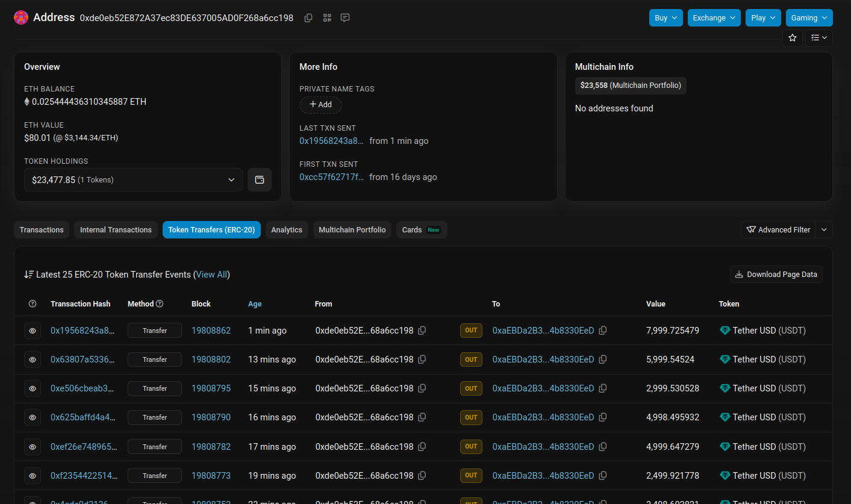Open the Multichain Portfolio tab
Image resolution: width=851 pixels, height=504 pixels.
click(352, 230)
